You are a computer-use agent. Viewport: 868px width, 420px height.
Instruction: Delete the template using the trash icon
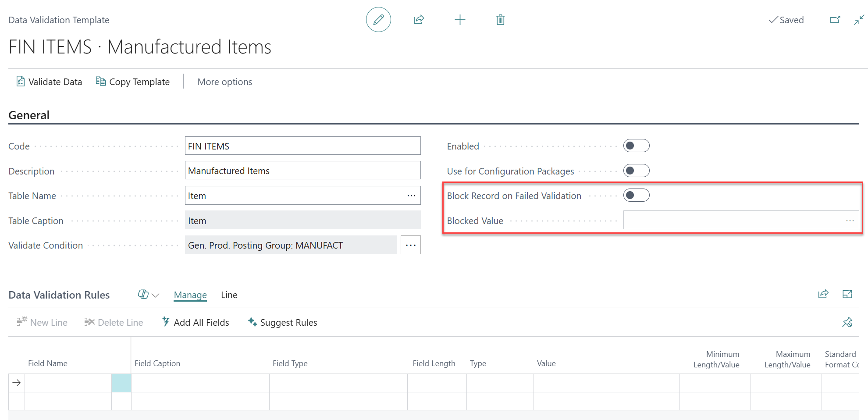pos(500,20)
